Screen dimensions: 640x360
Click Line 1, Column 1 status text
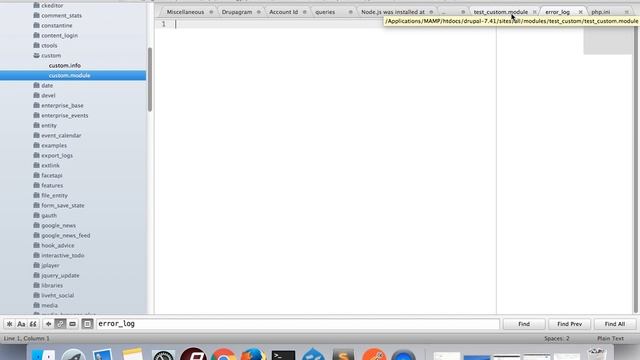[x=27, y=338]
